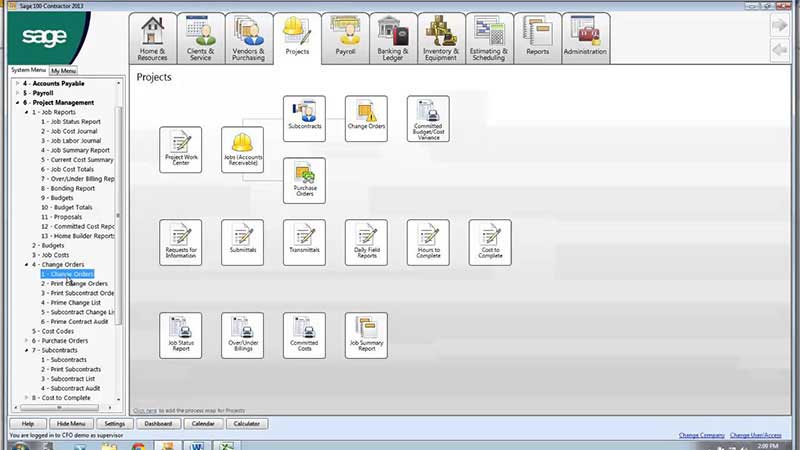The height and width of the screenshot is (450, 800).
Task: Open the Dashboard button
Action: [158, 424]
